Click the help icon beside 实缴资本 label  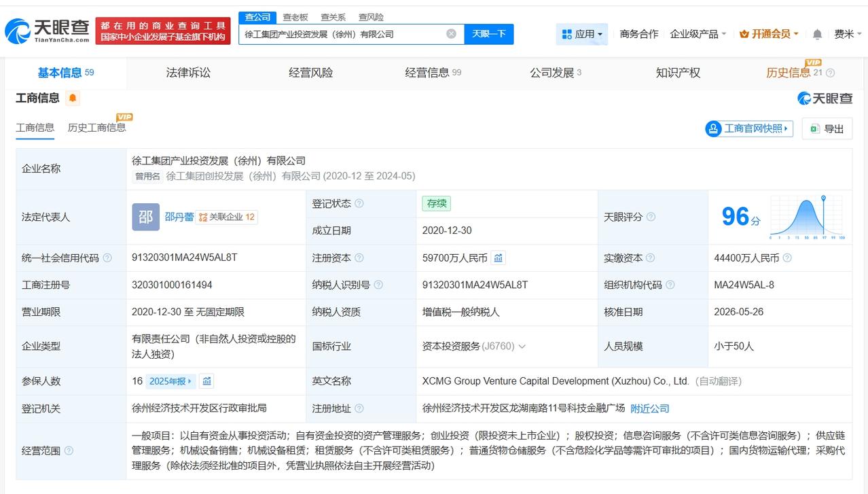[x=650, y=258]
